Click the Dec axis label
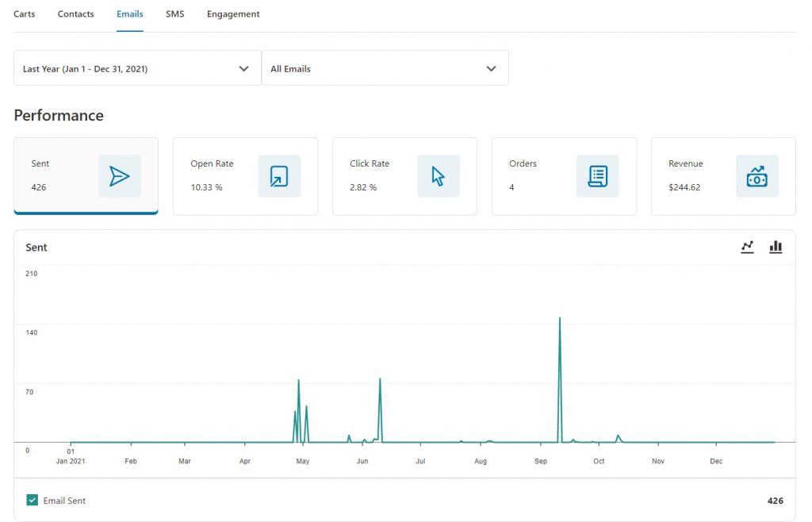 [716, 461]
